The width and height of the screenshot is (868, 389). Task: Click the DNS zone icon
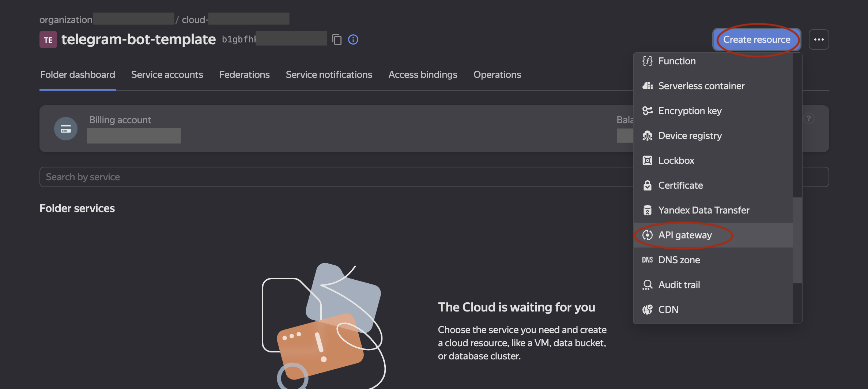click(x=648, y=260)
